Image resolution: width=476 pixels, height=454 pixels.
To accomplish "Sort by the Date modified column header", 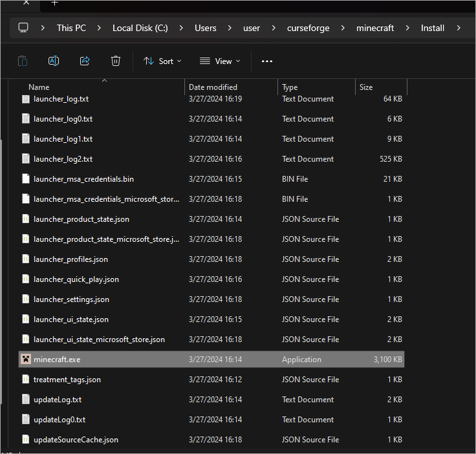I will (213, 87).
